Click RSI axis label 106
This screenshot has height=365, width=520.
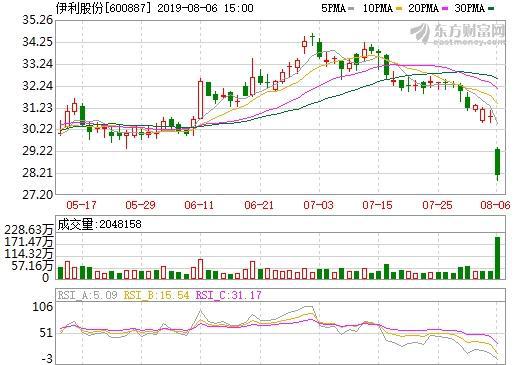pos(42,307)
